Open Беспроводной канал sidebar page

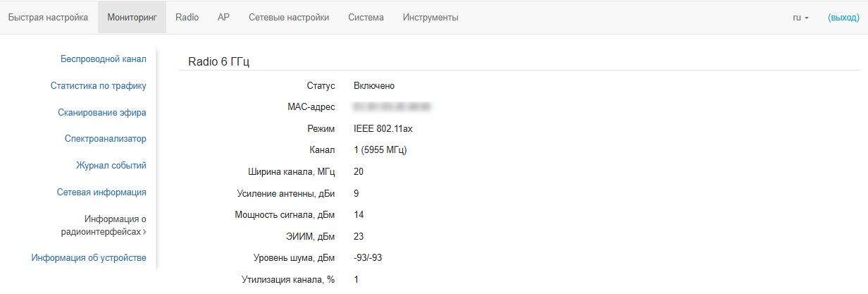(103, 59)
